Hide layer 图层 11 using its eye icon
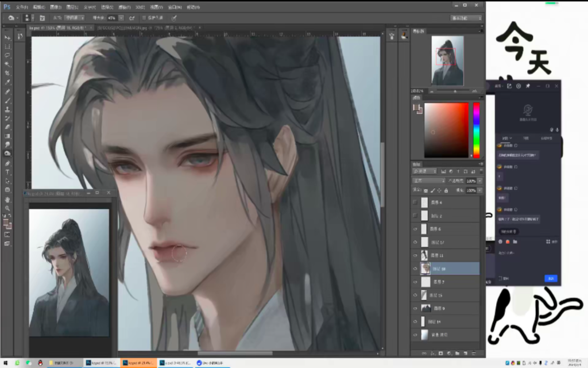 tap(415, 255)
